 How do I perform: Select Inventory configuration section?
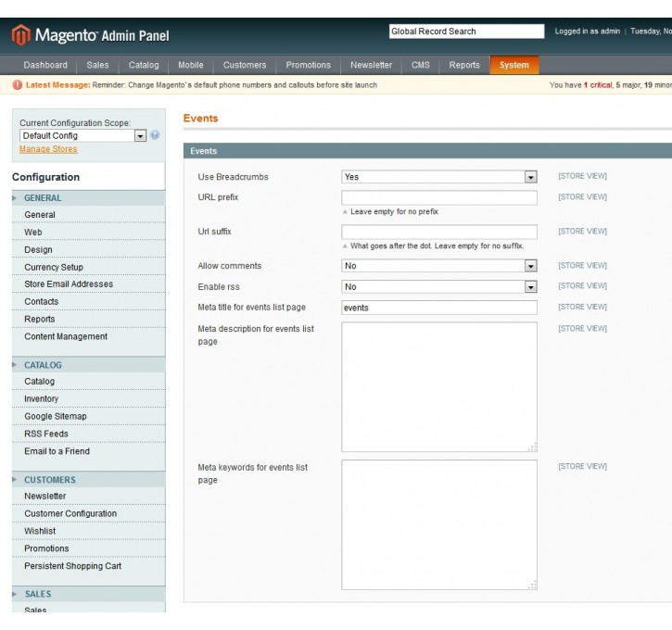[x=88, y=398]
